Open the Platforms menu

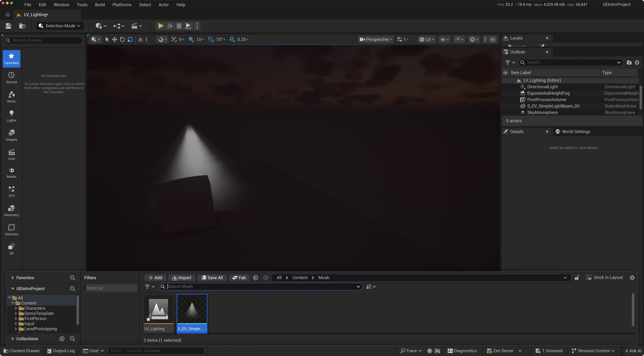tap(122, 5)
